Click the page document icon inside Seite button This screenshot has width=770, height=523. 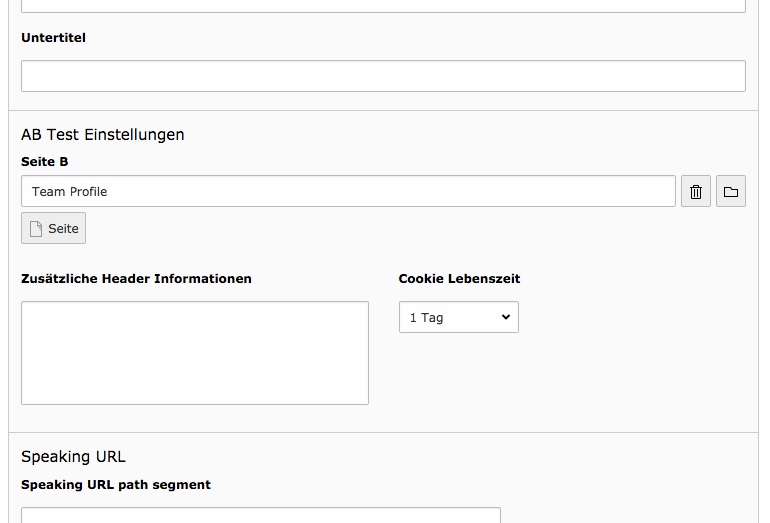click(36, 229)
